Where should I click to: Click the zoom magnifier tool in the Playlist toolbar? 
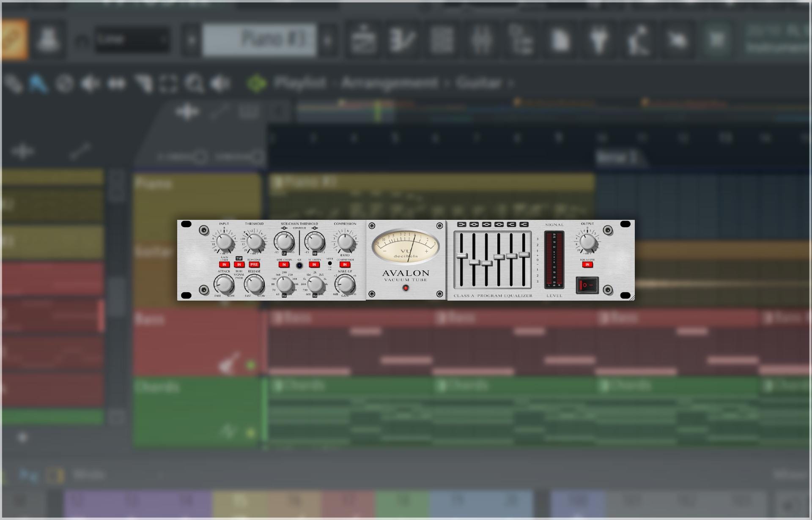pos(195,84)
